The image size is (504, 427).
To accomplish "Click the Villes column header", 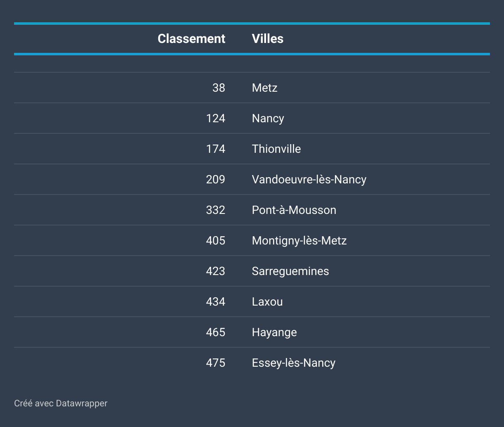I will tap(268, 39).
